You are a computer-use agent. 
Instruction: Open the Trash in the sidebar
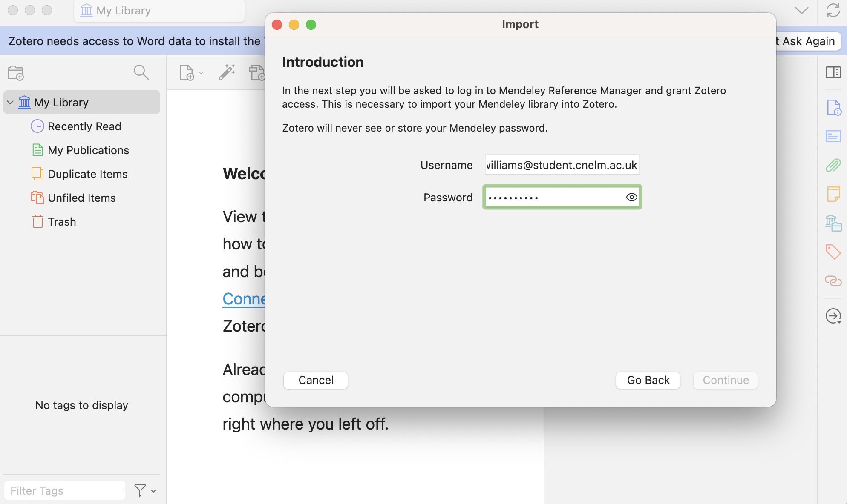(x=82, y=222)
